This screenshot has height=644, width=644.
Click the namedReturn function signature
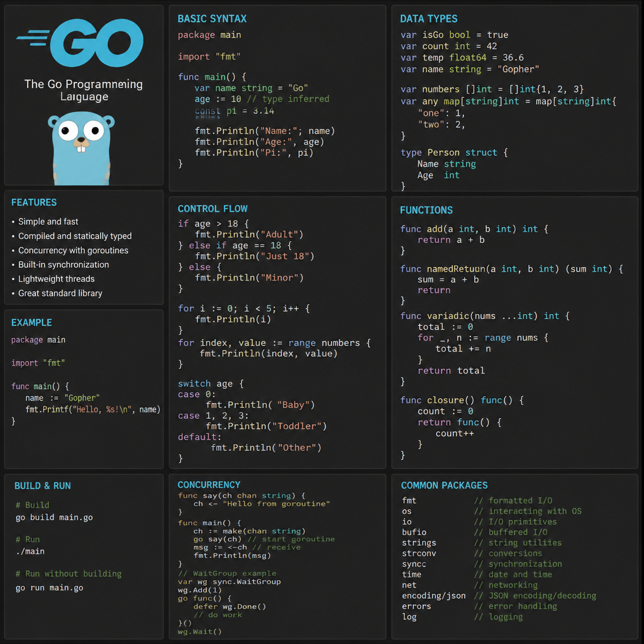tap(512, 269)
